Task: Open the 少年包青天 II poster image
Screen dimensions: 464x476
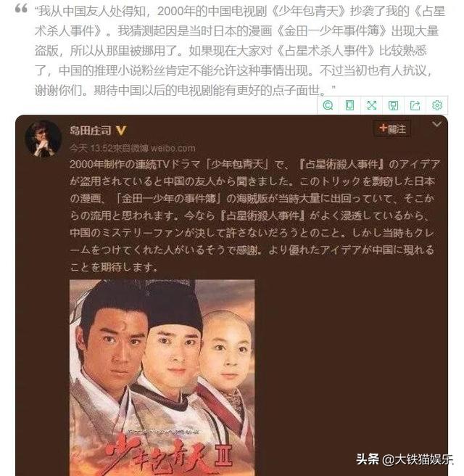Action: (162, 377)
